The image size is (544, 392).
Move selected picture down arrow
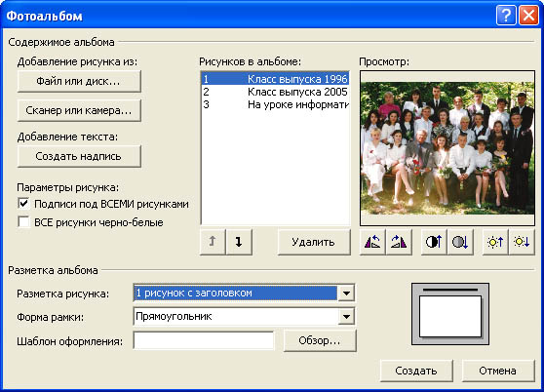239,242
